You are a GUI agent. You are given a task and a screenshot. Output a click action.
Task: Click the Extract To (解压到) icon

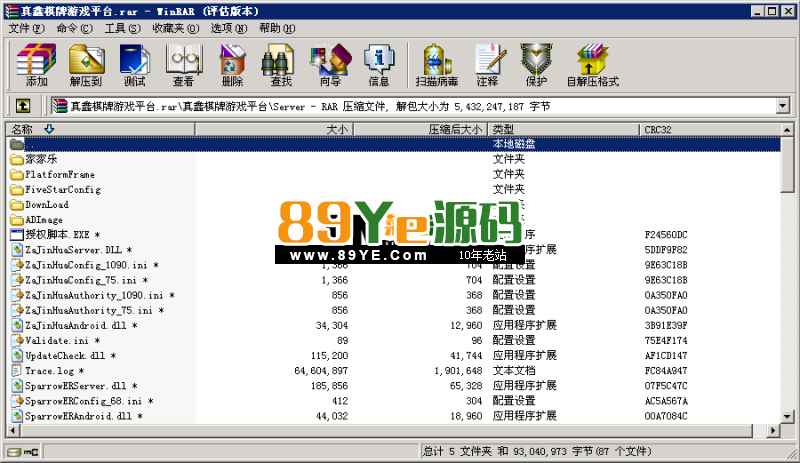pos(86,65)
